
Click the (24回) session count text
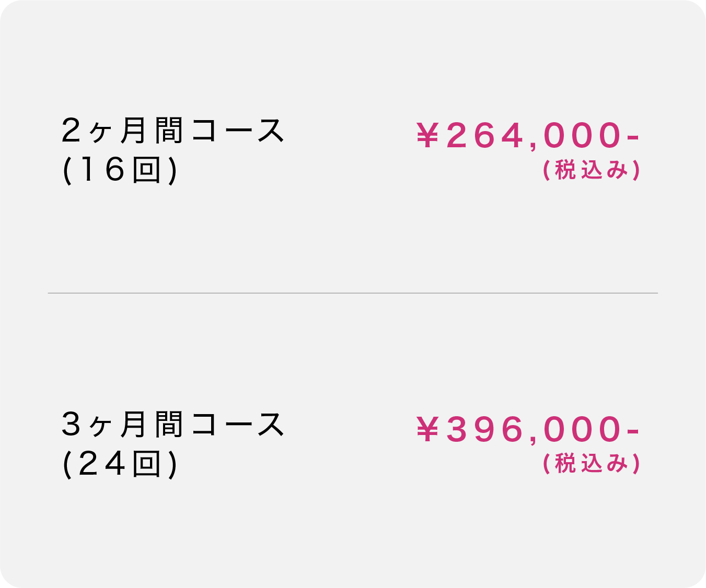coord(120,464)
